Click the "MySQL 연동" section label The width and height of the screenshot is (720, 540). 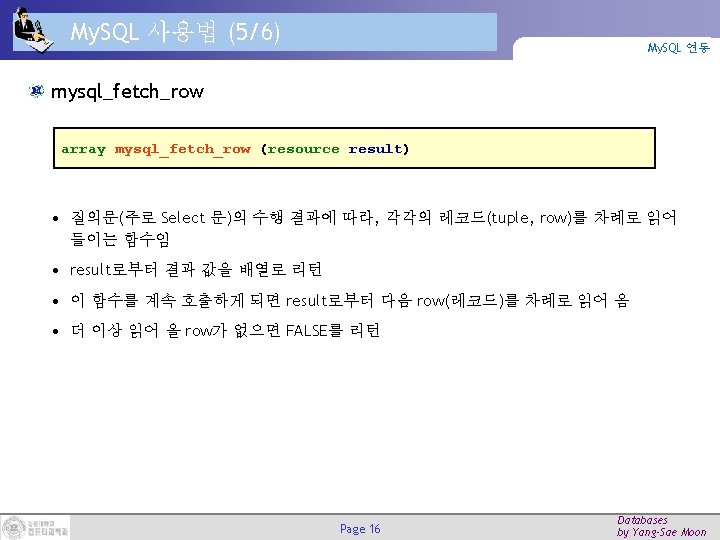[x=678, y=48]
